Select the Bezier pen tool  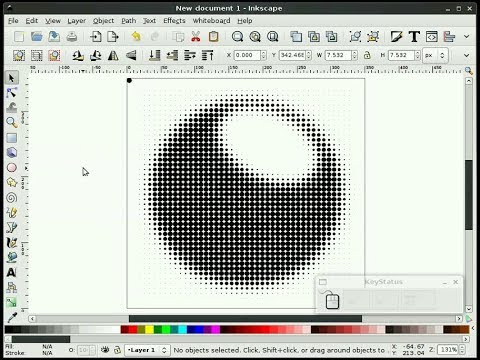(x=12, y=227)
